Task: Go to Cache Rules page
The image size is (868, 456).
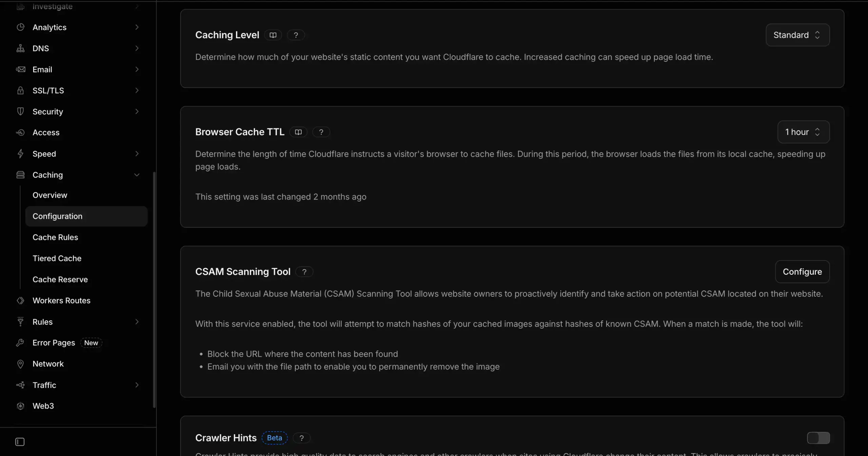Action: point(55,237)
